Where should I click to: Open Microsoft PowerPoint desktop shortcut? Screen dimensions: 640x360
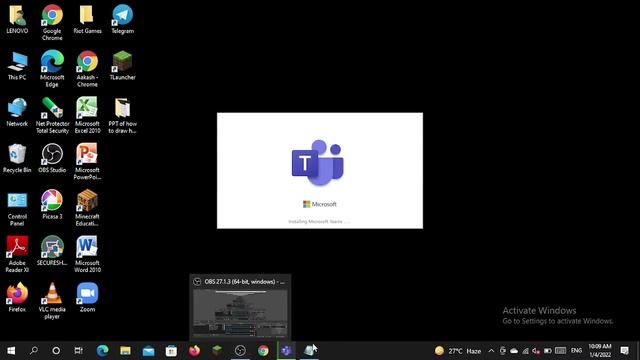click(x=87, y=162)
